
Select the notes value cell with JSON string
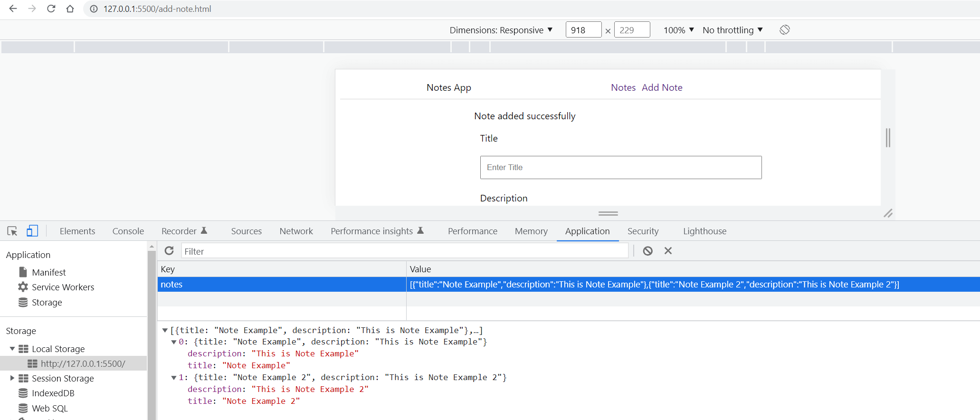693,284
